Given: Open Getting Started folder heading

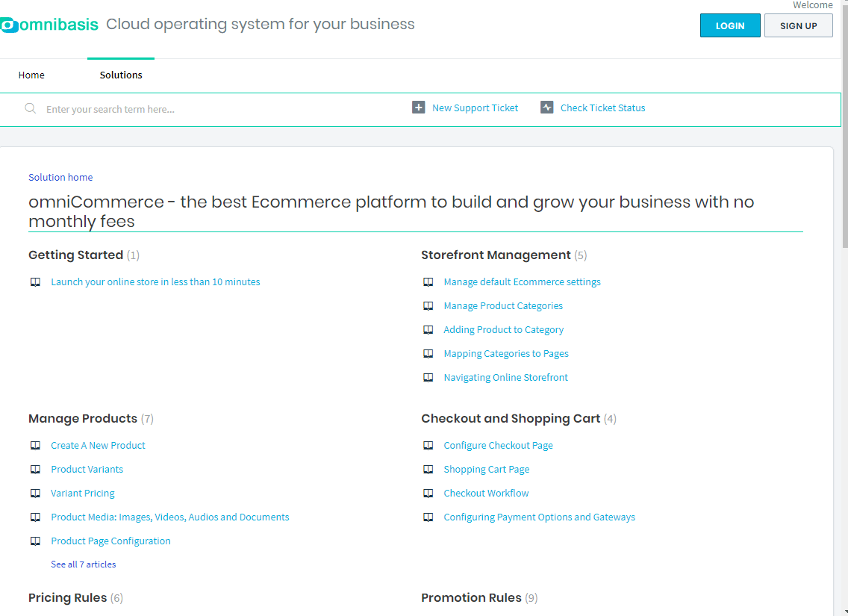Looking at the screenshot, I should point(75,255).
